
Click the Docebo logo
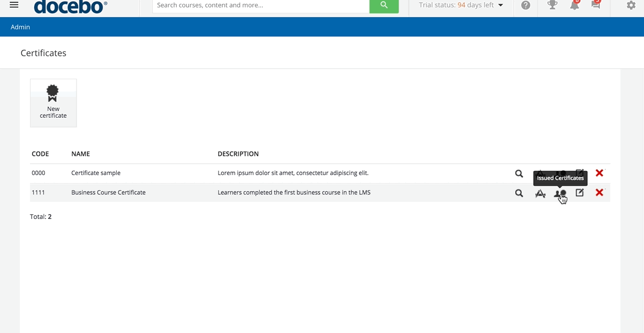pos(70,6)
